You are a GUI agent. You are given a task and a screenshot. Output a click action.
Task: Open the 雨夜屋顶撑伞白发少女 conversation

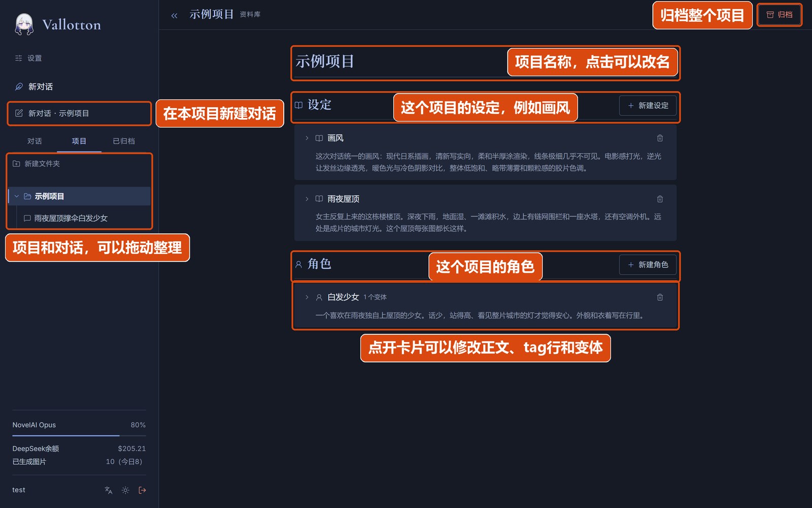click(71, 218)
